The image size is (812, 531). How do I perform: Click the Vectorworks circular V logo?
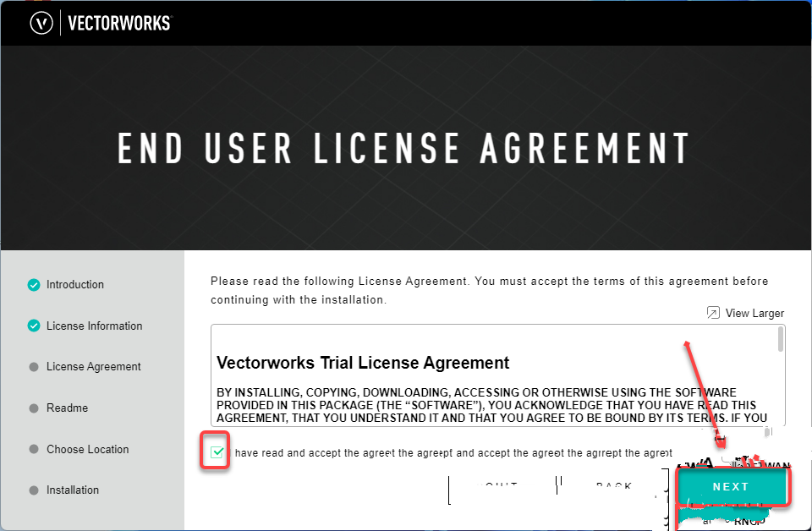[x=41, y=24]
